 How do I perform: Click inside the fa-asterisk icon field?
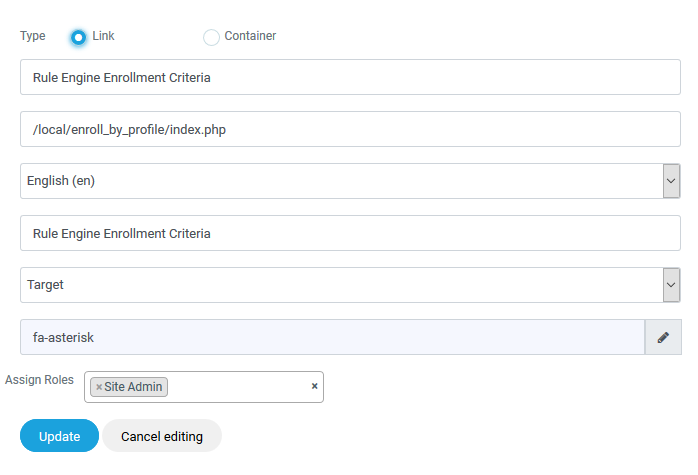pyautogui.click(x=332, y=338)
